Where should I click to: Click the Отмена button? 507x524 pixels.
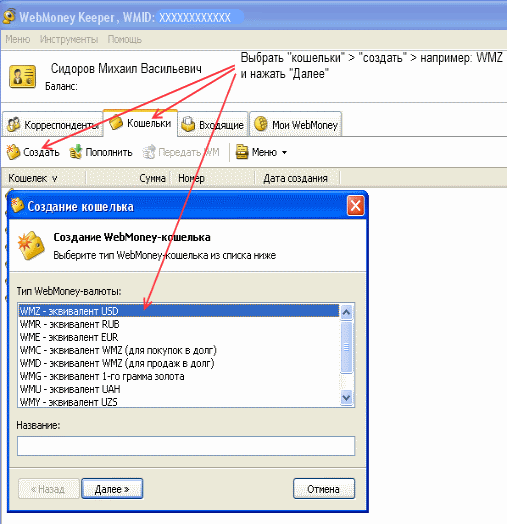coord(324,489)
